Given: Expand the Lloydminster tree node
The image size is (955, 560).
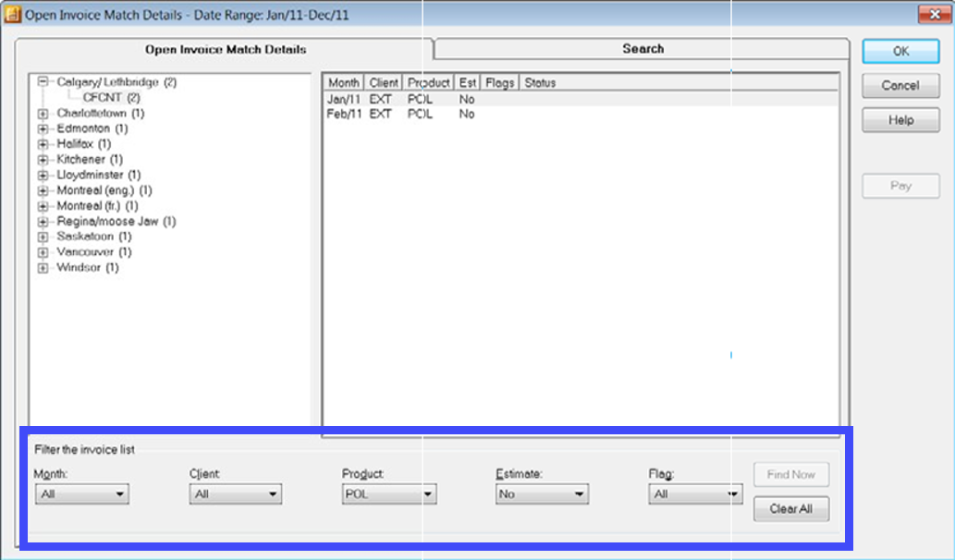Looking at the screenshot, I should [43, 176].
